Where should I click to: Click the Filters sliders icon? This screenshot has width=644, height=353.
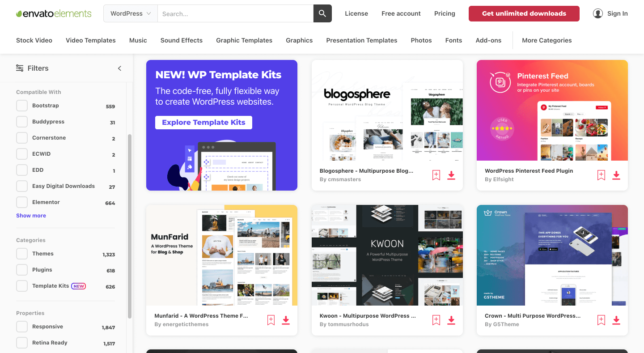pos(20,68)
